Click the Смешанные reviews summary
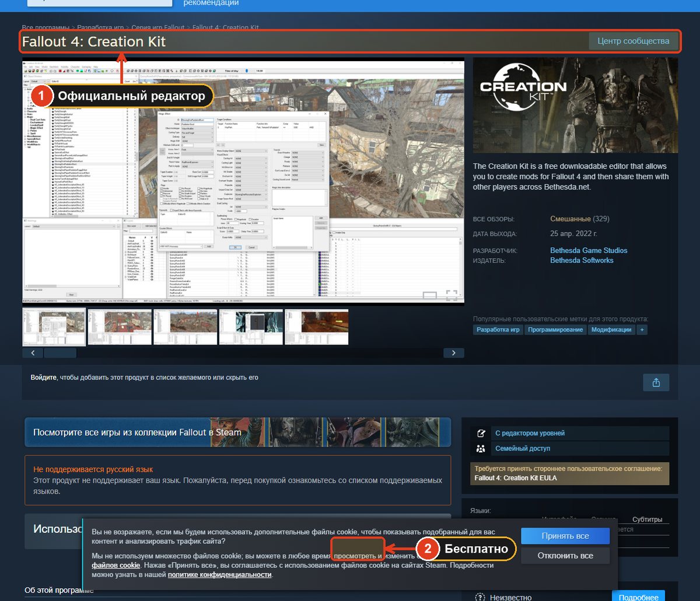 570,219
